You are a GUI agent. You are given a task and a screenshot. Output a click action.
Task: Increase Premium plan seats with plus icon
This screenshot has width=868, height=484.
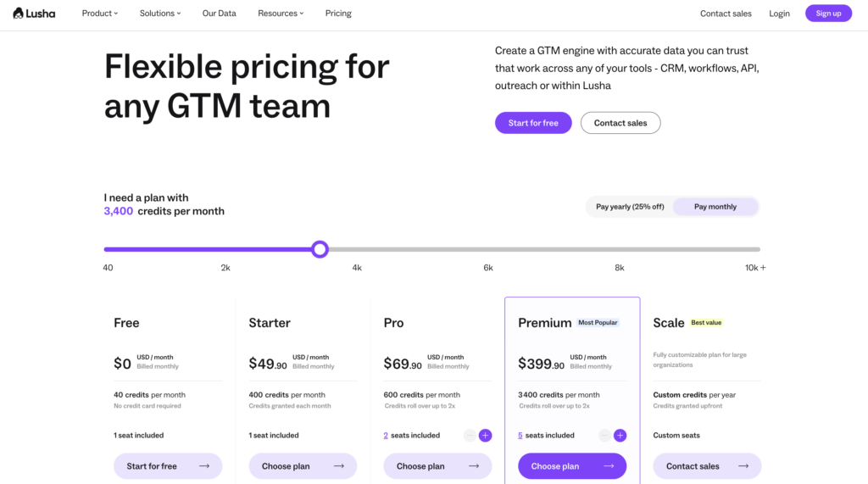point(620,436)
